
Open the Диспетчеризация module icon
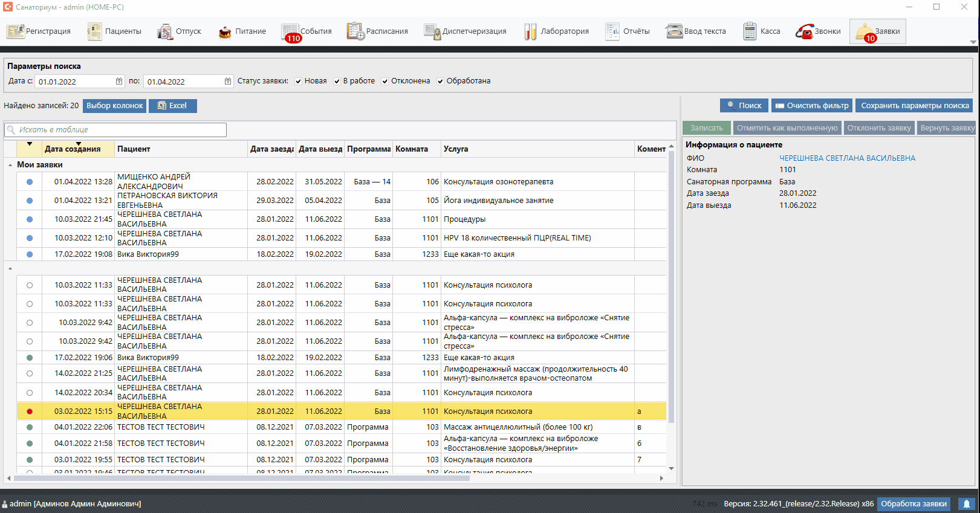pos(432,31)
